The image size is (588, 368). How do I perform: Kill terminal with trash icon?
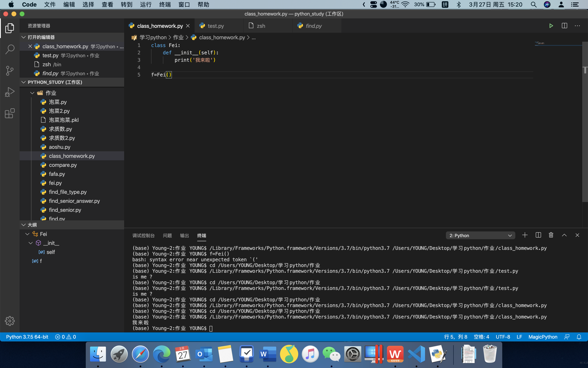(551, 235)
